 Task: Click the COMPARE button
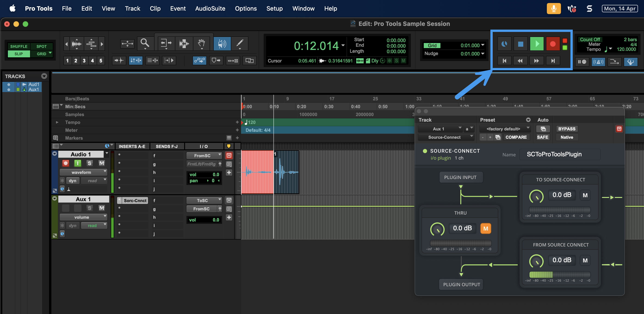pos(516,137)
